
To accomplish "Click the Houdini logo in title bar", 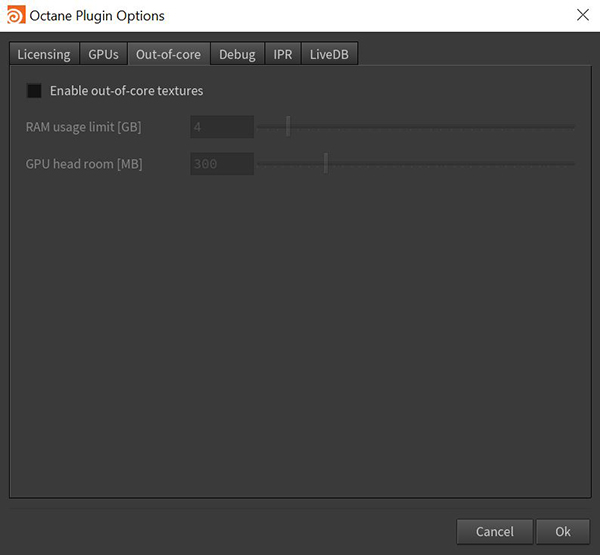I will coord(16,15).
